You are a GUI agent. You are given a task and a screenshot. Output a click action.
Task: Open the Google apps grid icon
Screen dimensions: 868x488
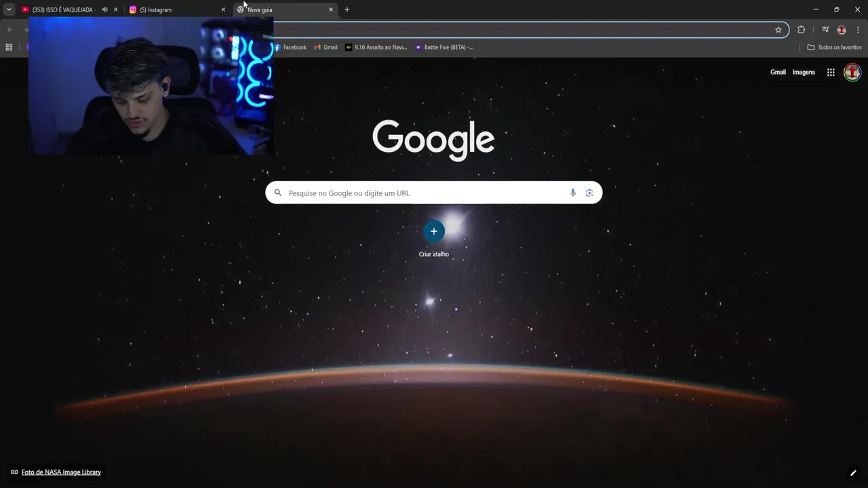(831, 73)
